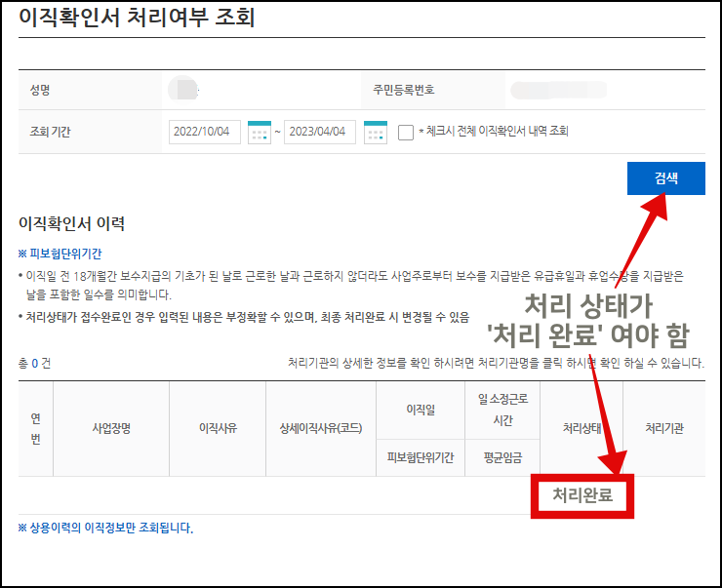Select the 사업장명 column header
The image size is (722, 588).
pyautogui.click(x=111, y=428)
